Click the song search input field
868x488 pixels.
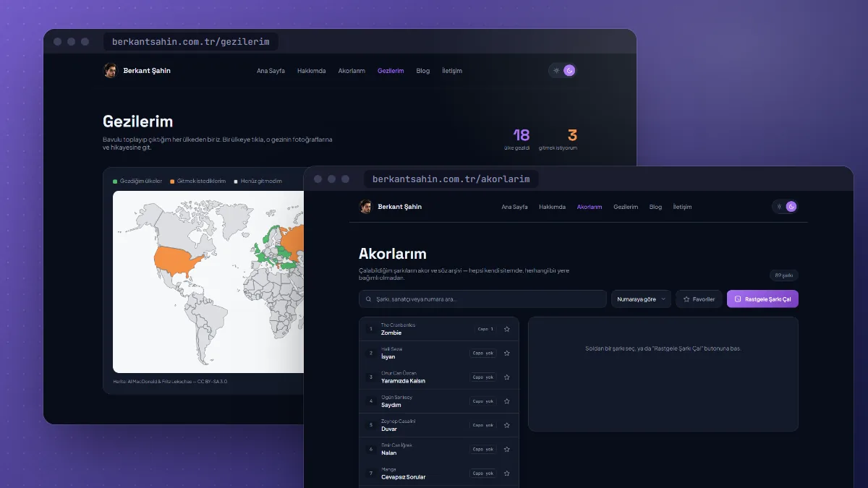pyautogui.click(x=482, y=299)
